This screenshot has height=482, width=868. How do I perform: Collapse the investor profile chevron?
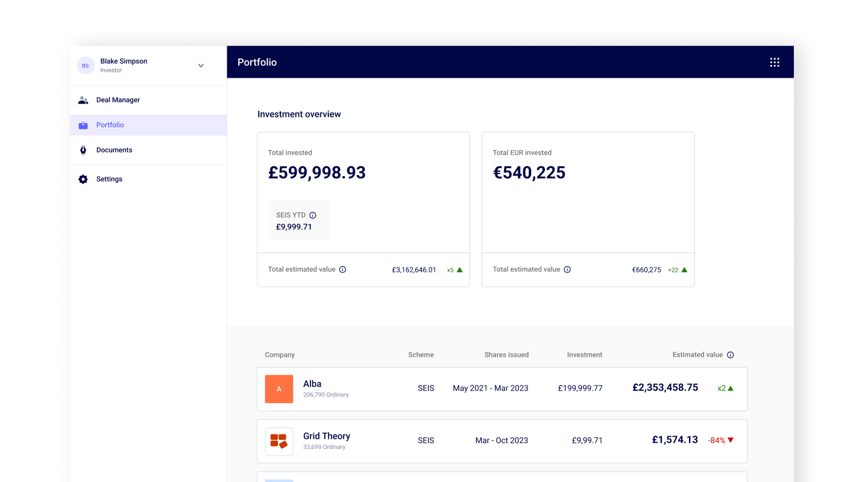pos(201,65)
